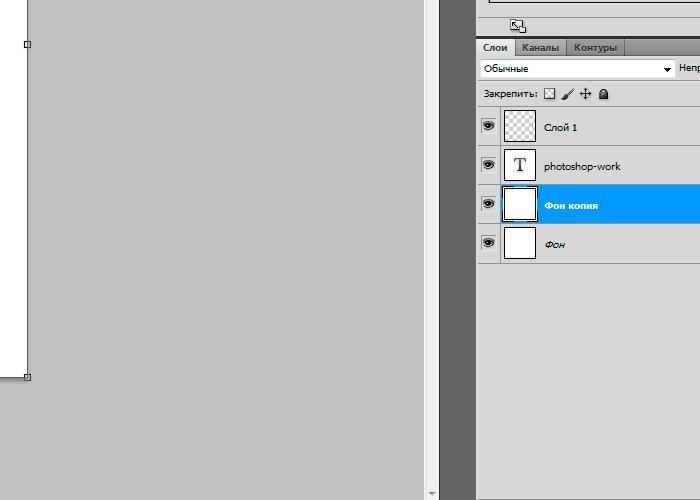Image resolution: width=700 pixels, height=500 pixels.
Task: Hide the Слой 1 layer
Action: 489,126
